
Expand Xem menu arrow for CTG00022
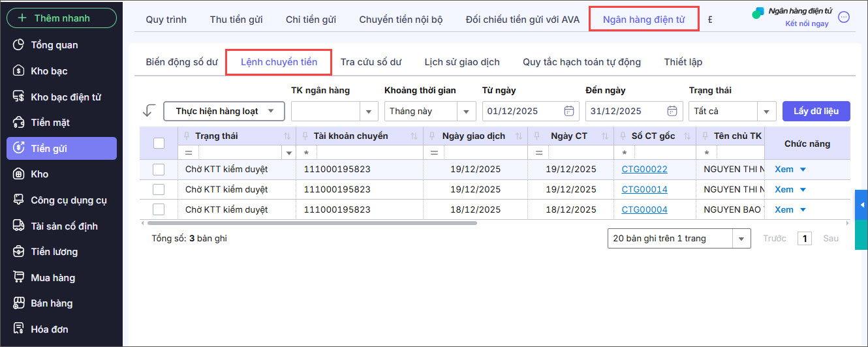(x=803, y=170)
